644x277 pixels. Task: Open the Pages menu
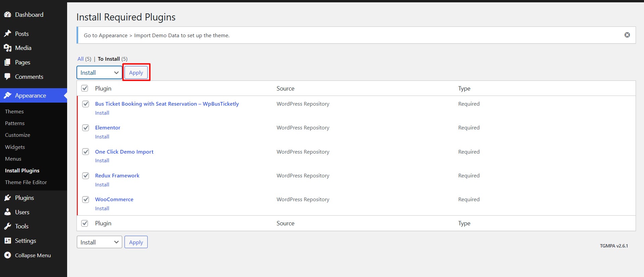coord(22,62)
